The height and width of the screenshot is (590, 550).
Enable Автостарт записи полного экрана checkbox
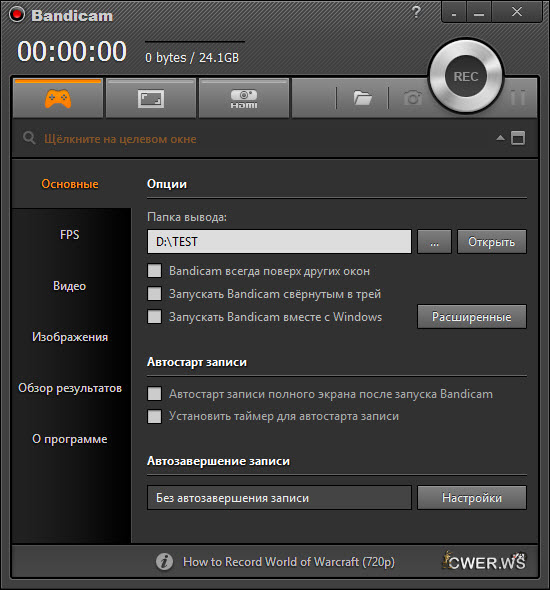(154, 394)
